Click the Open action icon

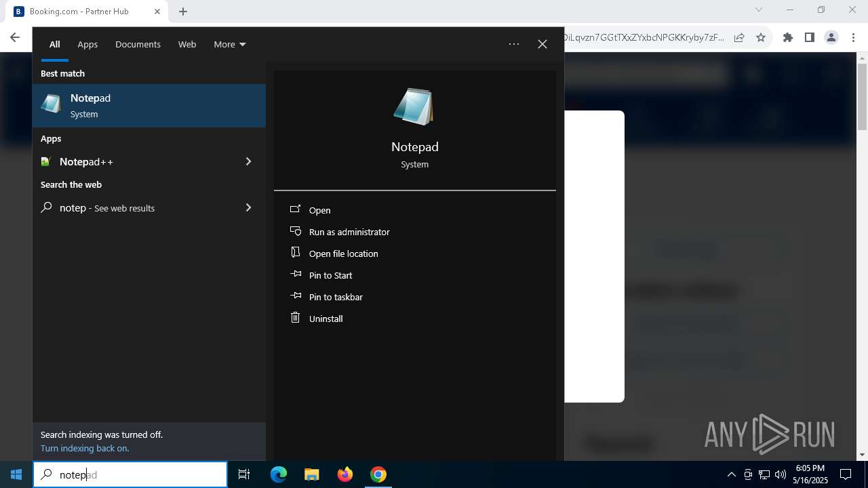pos(295,209)
